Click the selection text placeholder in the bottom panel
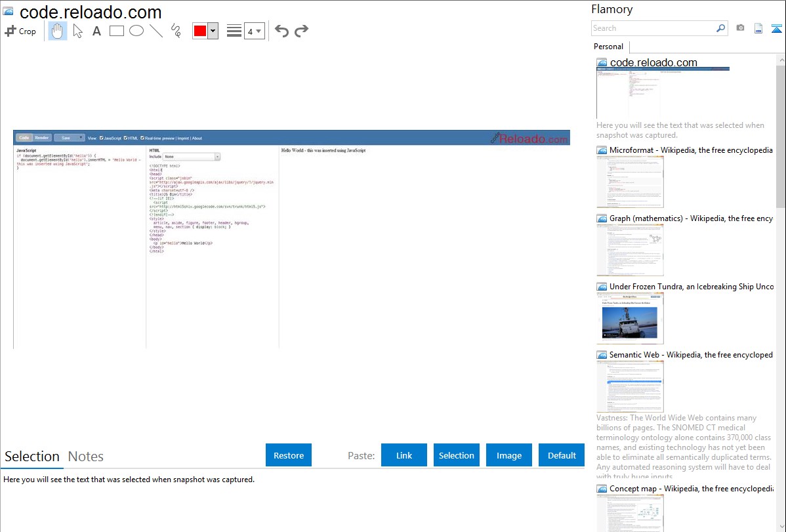This screenshot has width=786, height=532. coord(129,480)
